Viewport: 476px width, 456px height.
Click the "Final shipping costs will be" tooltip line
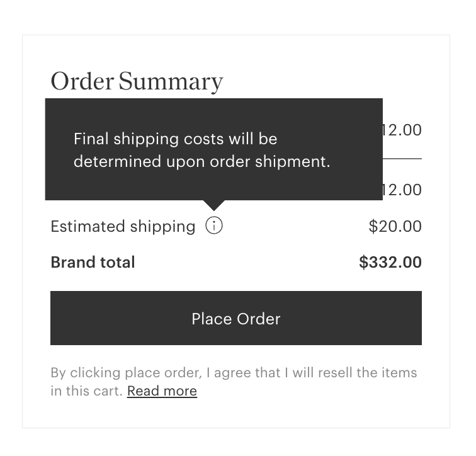point(175,139)
